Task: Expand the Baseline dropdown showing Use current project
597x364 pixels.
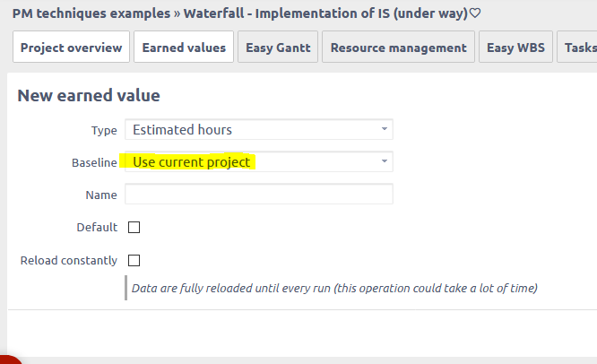Action: pyautogui.click(x=258, y=162)
